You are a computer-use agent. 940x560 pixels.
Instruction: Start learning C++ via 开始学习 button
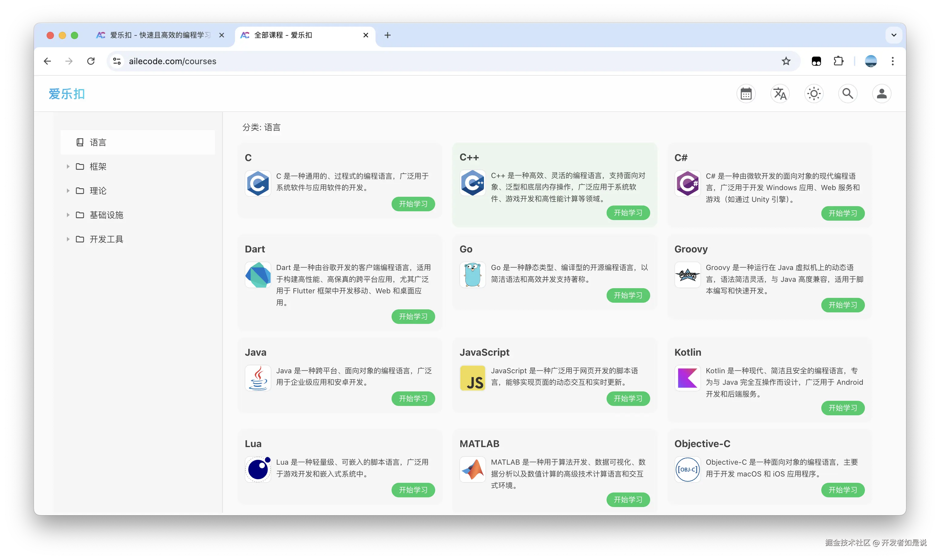(628, 213)
